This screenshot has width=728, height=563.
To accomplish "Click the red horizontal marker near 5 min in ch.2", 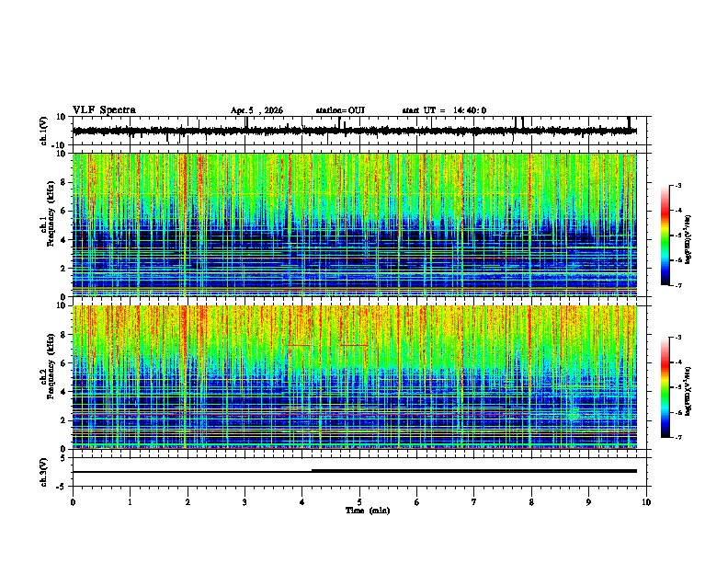I will 355,345.
